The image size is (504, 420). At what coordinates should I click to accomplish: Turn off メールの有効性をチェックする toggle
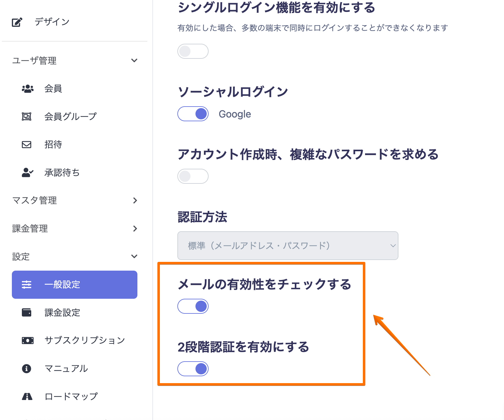pyautogui.click(x=193, y=306)
